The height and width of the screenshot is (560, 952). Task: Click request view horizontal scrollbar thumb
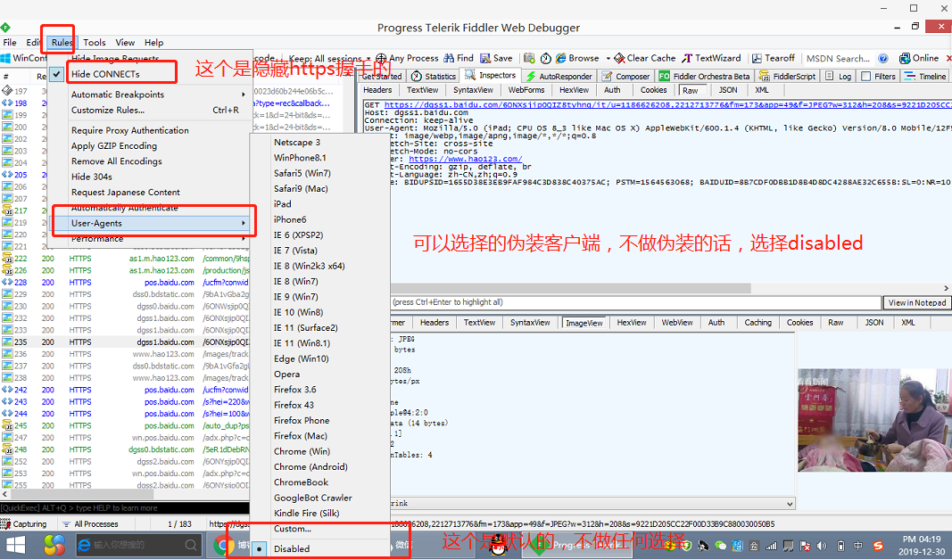[x=571, y=288]
